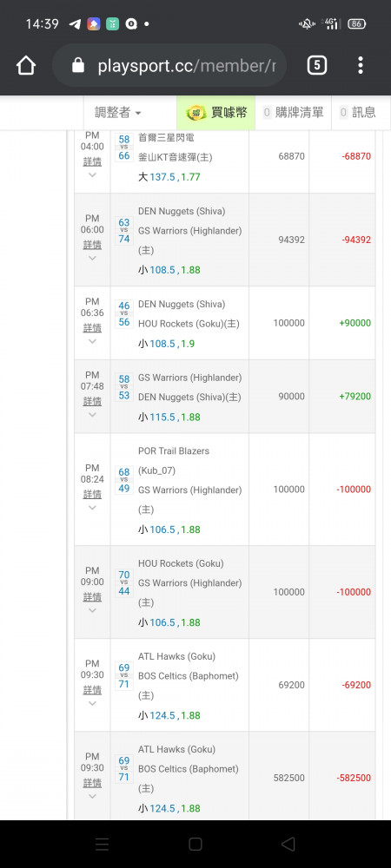Expand chevron under PM 06:00 game

(92, 258)
